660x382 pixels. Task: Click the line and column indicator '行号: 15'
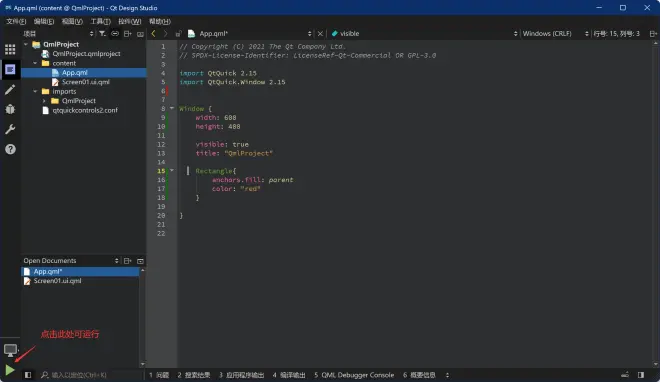[617, 33]
